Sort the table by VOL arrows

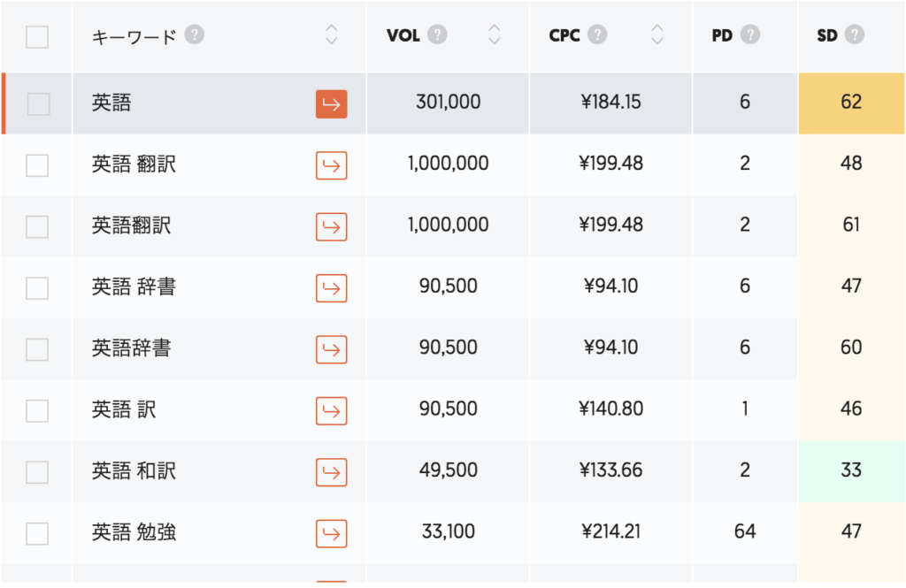pyautogui.click(x=495, y=35)
